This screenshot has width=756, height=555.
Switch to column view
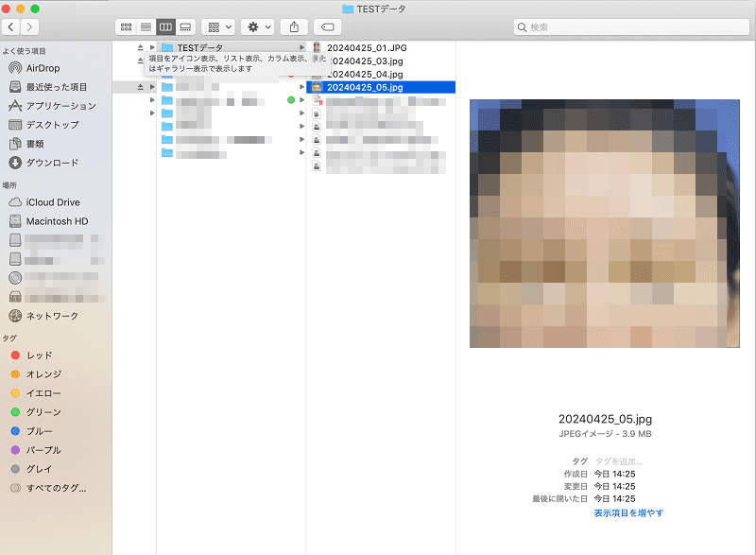tap(165, 27)
